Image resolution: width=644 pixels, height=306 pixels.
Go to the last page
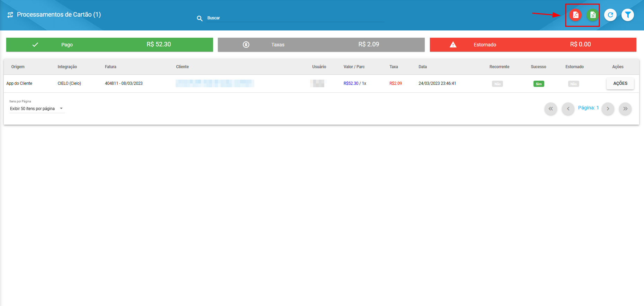(x=625, y=109)
